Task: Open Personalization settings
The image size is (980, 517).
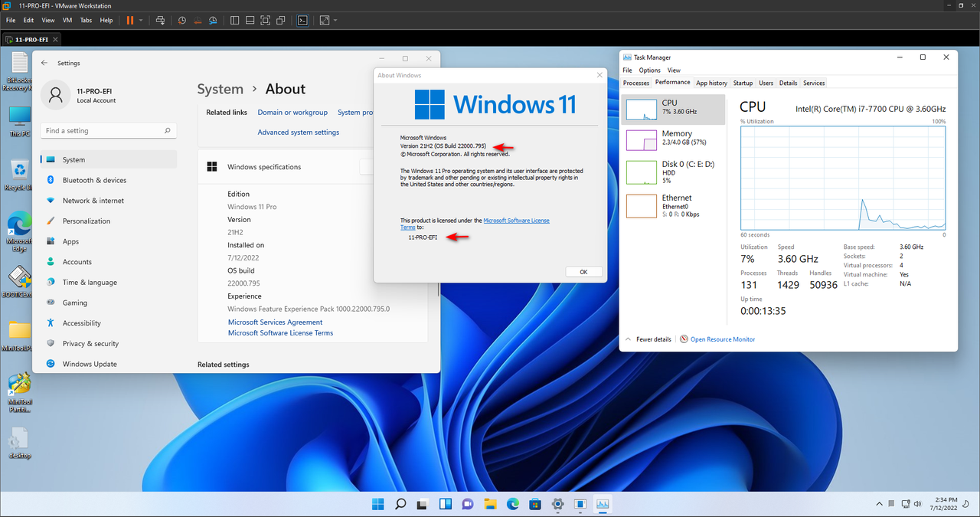Action: 109,221
